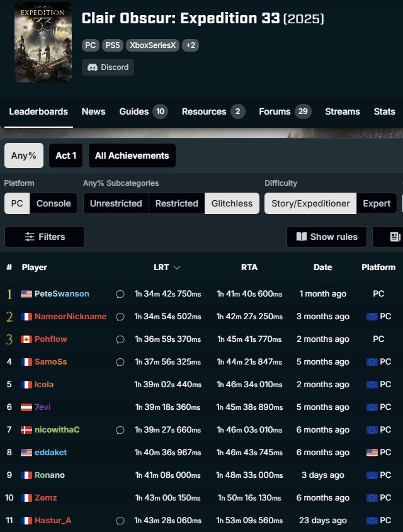Click the Expedition 33 game cover thumbnail
The image size is (403, 532).
coord(43,42)
